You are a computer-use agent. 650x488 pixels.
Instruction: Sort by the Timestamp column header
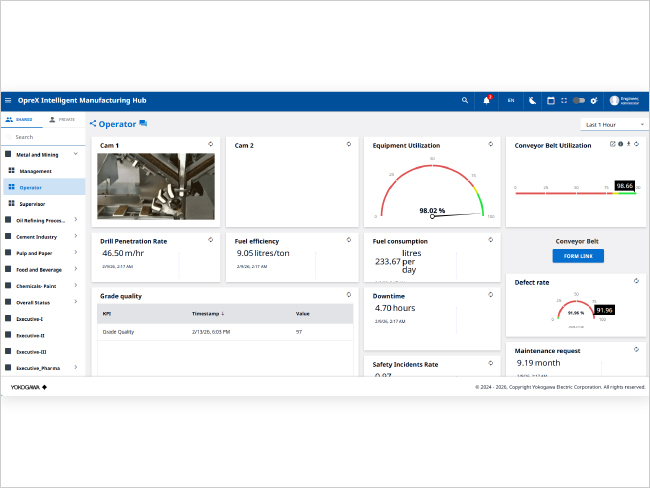pos(208,313)
